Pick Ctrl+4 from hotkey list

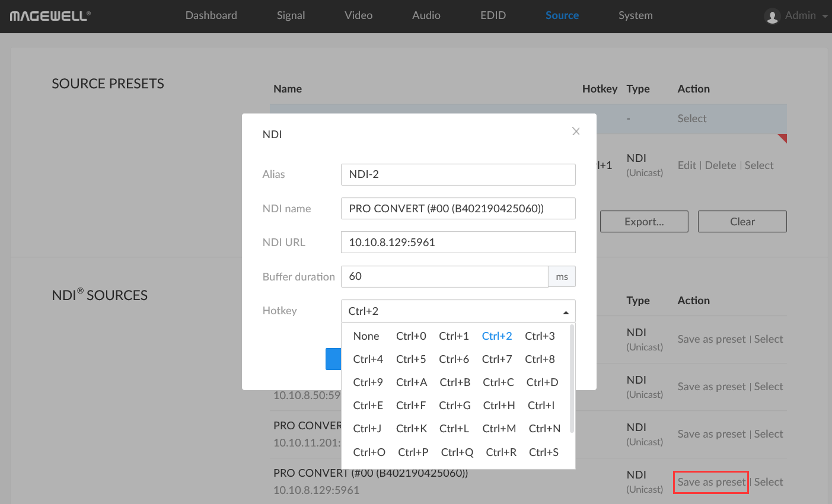(368, 359)
